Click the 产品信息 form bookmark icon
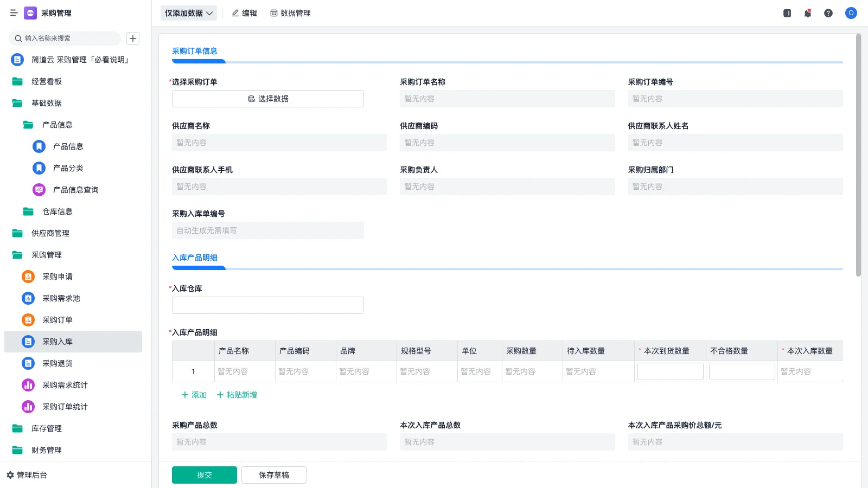Screen dimensions: 868x488 39,146
